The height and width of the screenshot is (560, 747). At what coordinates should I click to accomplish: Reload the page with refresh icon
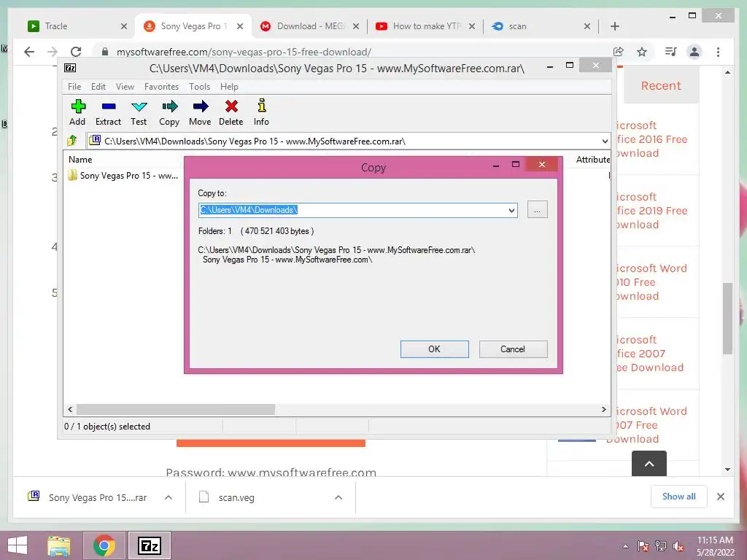click(x=76, y=52)
